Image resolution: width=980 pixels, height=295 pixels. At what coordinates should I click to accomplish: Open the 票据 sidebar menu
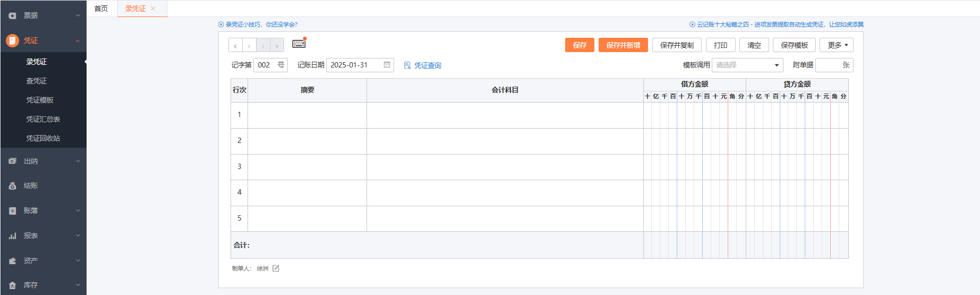(x=43, y=15)
